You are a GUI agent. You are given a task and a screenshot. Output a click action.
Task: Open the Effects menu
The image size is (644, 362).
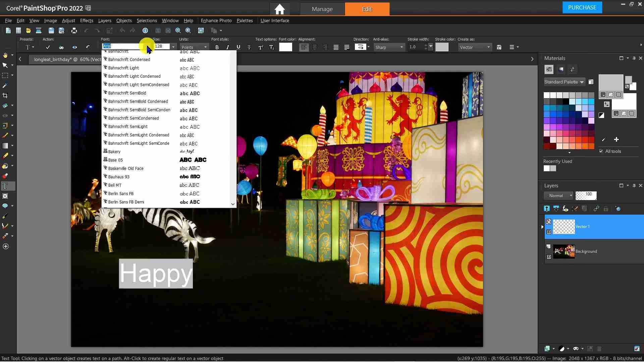pos(86,20)
